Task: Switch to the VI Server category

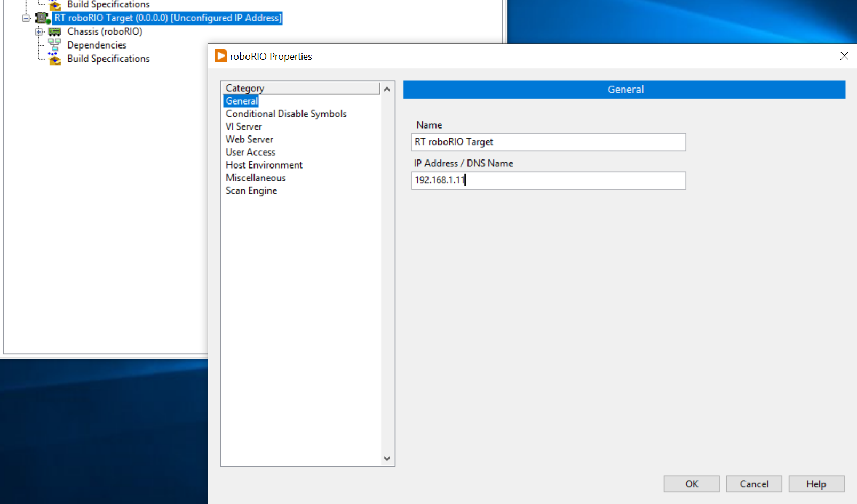Action: (243, 126)
